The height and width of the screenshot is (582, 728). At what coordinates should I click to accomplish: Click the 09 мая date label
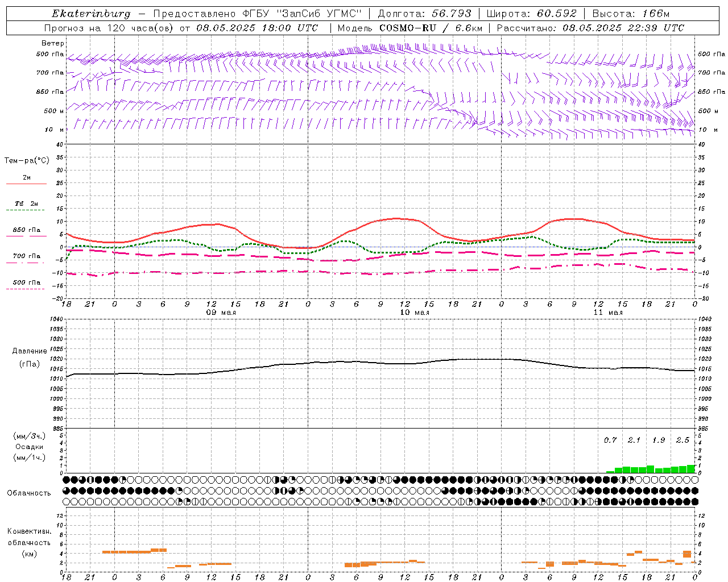[x=220, y=313]
